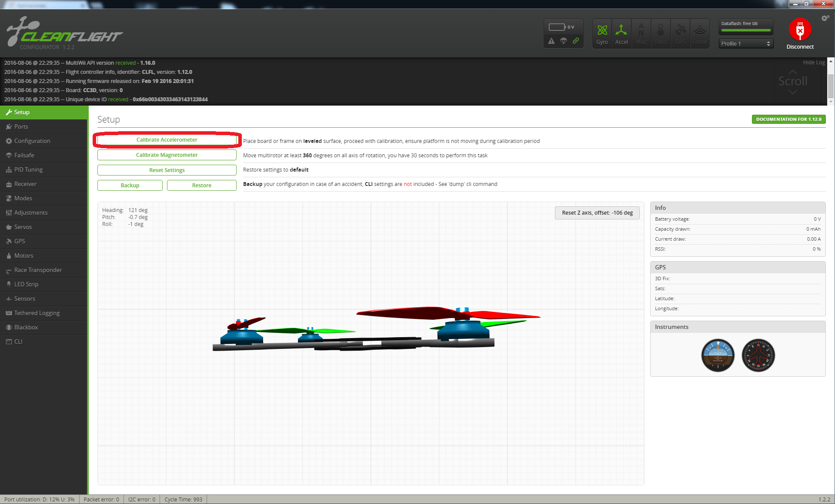Click the Accel sensor icon
Screen dimensions: 835x504
pyautogui.click(x=621, y=33)
